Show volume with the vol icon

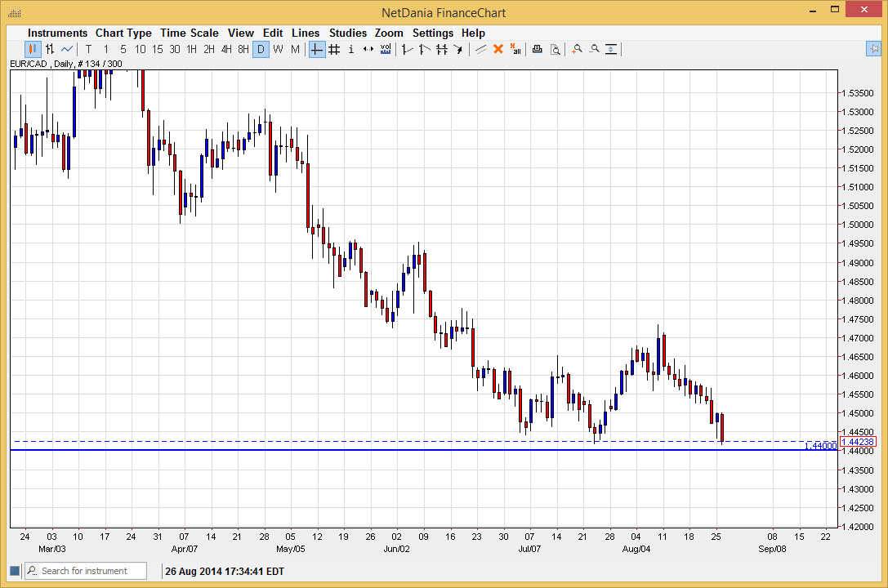pyautogui.click(x=386, y=49)
